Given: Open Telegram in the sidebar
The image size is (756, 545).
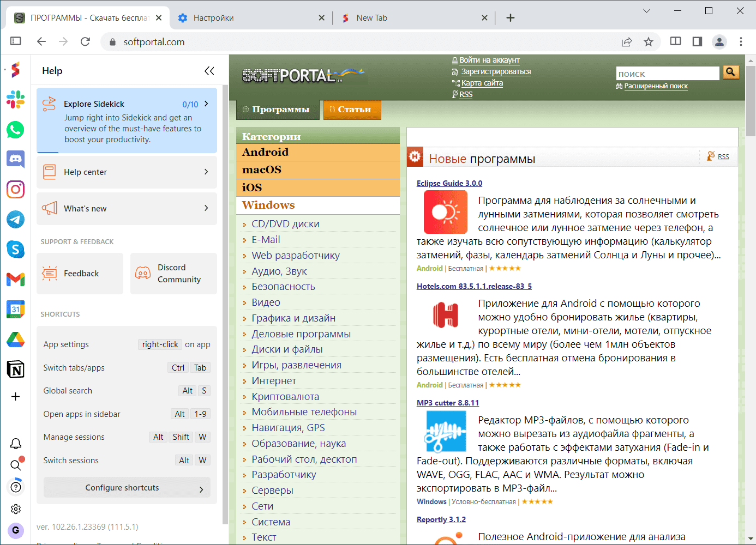Looking at the screenshot, I should (x=15, y=219).
